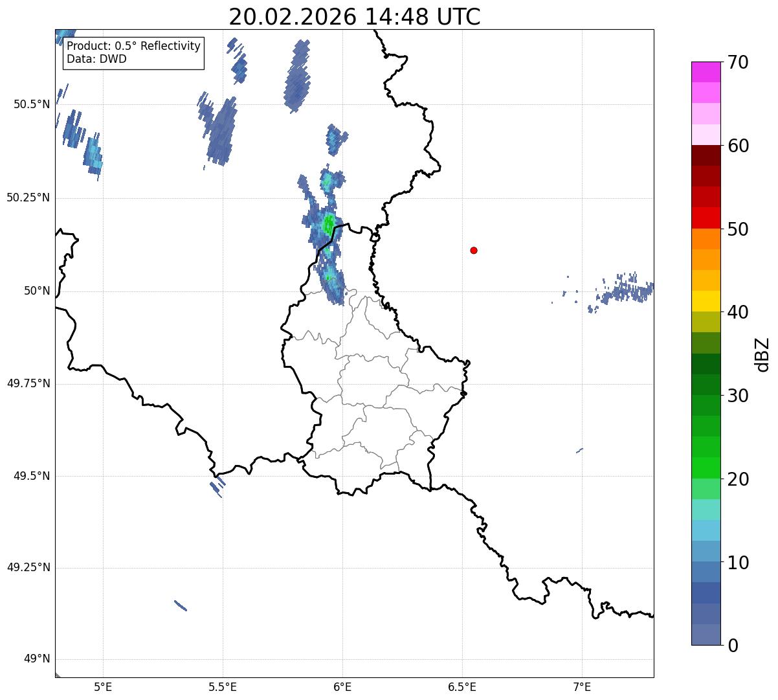Click the green high-reflectivity core near 50.2°N
Viewport: 778px width, 700px height.
tap(329, 225)
